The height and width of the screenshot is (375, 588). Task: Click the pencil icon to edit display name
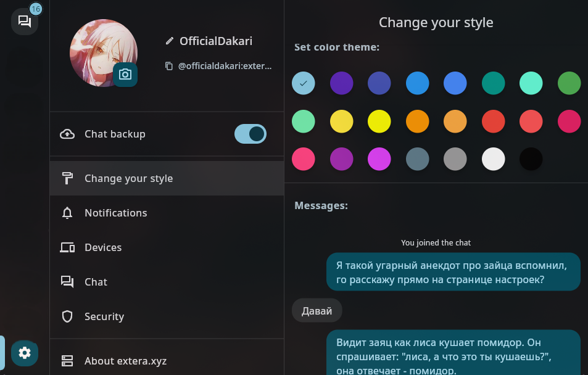click(170, 41)
